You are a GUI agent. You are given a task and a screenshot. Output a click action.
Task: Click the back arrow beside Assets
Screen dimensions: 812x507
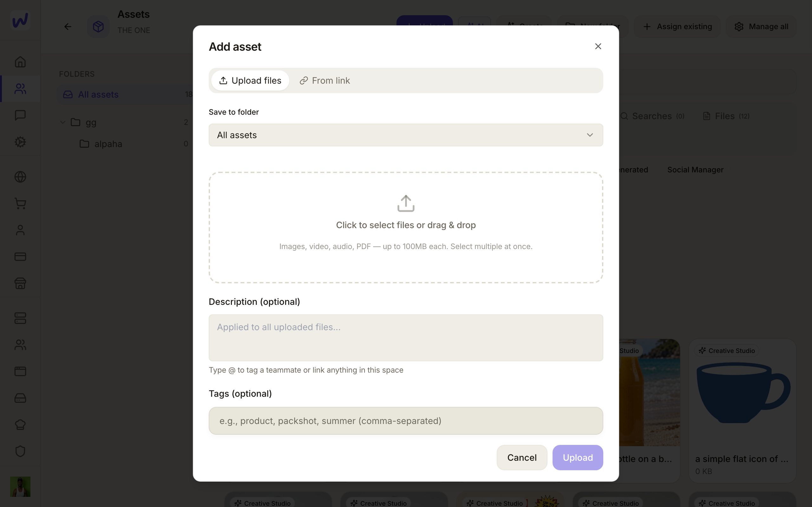[x=68, y=27]
